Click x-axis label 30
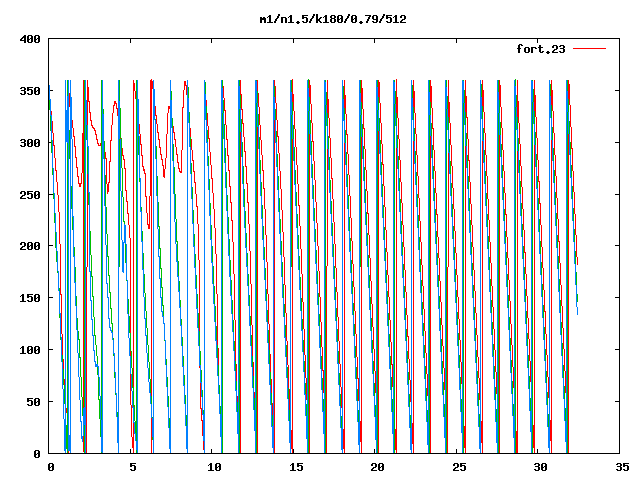Image resolution: width=640 pixels, height=480 pixels. [540, 467]
